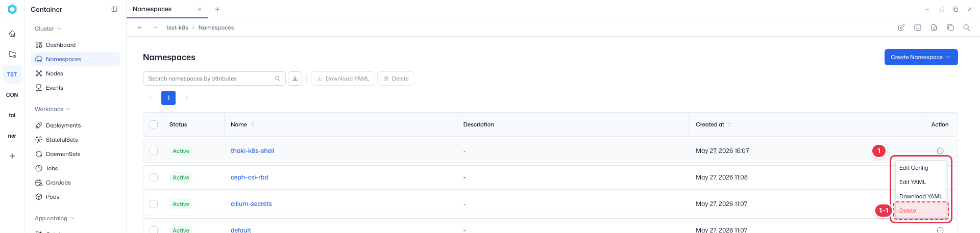Open StatefulSets in sidebar
This screenshot has width=980, height=233.
point(75,140)
